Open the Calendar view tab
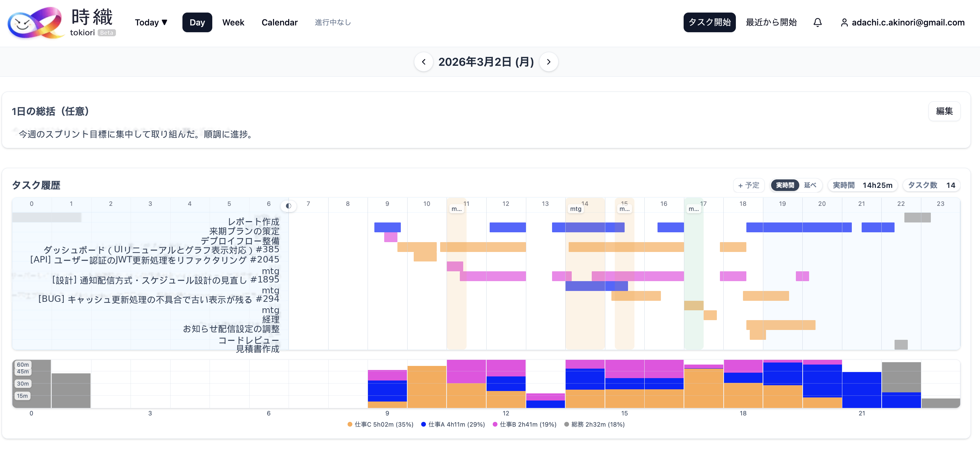Viewport: 980px width, 449px height. coord(279,22)
